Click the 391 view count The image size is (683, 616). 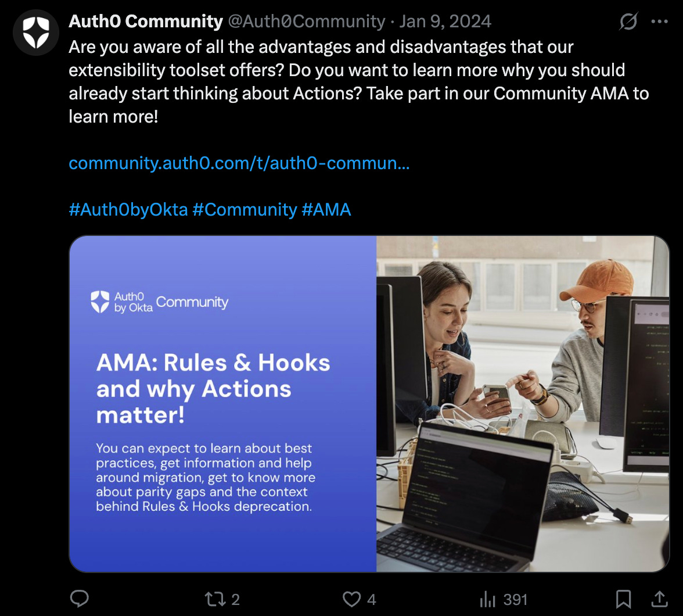tap(515, 599)
